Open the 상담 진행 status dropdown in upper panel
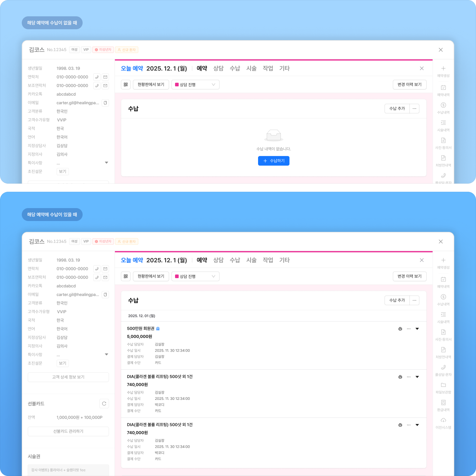This screenshot has width=476, height=476. pos(195,85)
